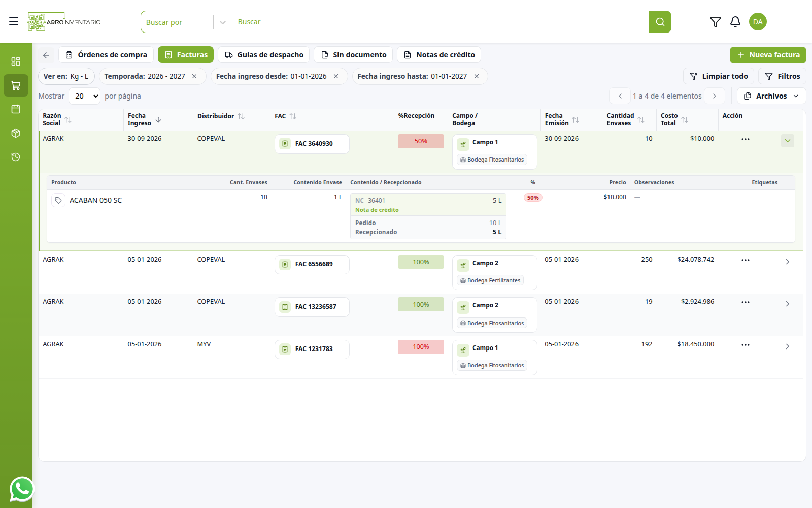This screenshot has height=508, width=812.
Task: Remove the Temporada 2026 - 2027 filter
Action: point(194,76)
